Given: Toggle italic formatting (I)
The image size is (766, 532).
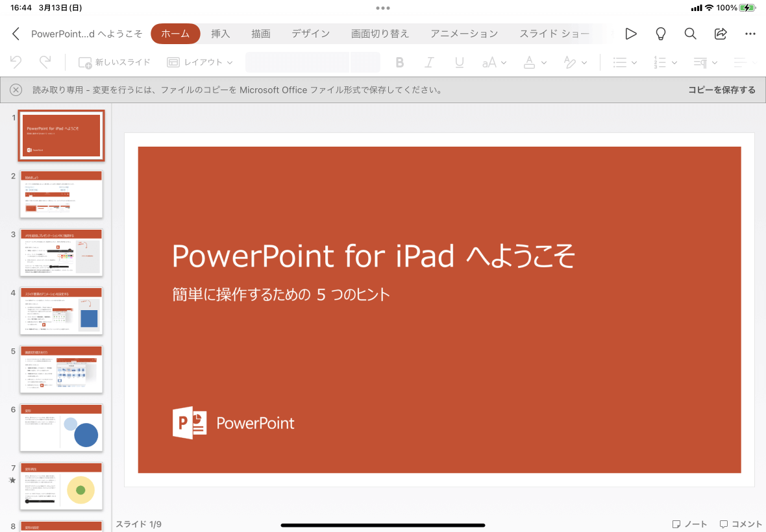Looking at the screenshot, I should 429,62.
